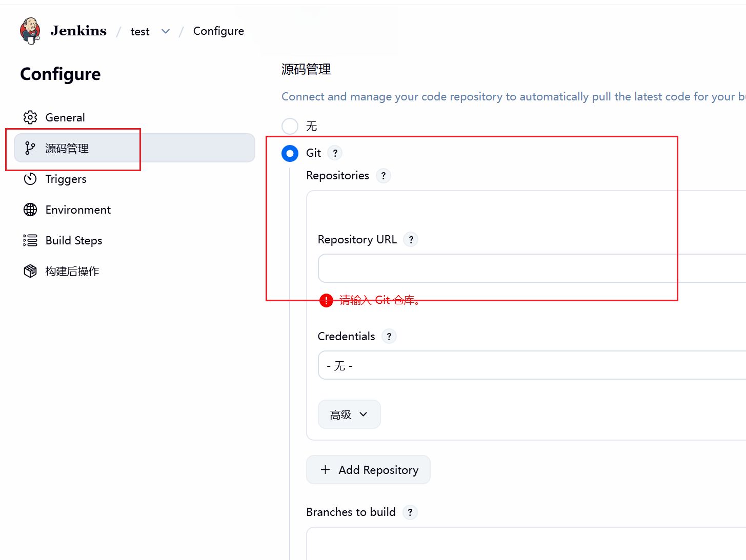Click the Add Repository button

tap(368, 469)
